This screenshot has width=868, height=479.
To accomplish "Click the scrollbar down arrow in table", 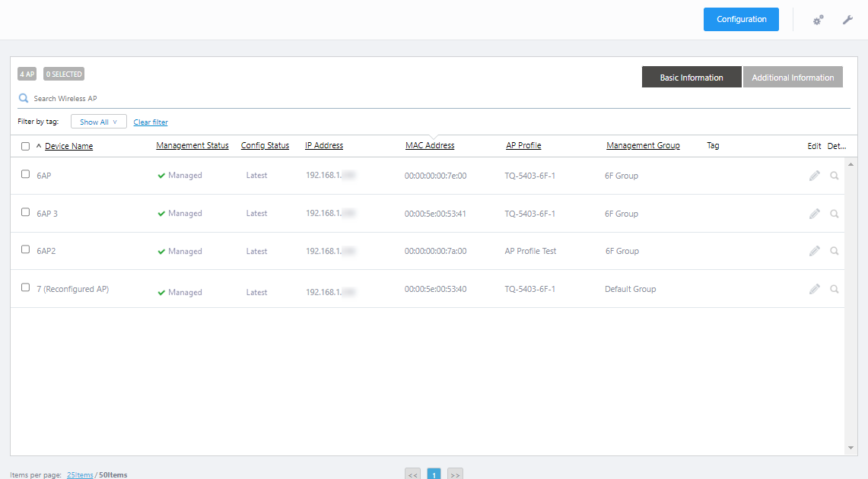I will (851, 449).
